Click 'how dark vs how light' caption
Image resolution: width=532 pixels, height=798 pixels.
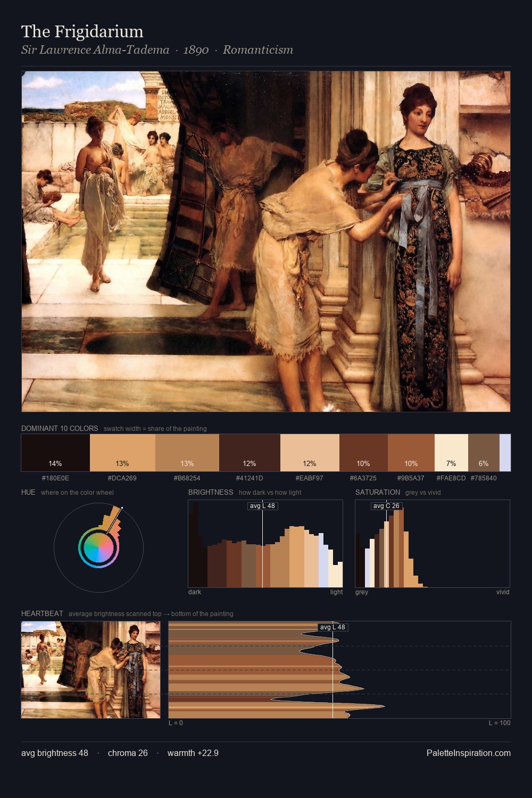[270, 493]
